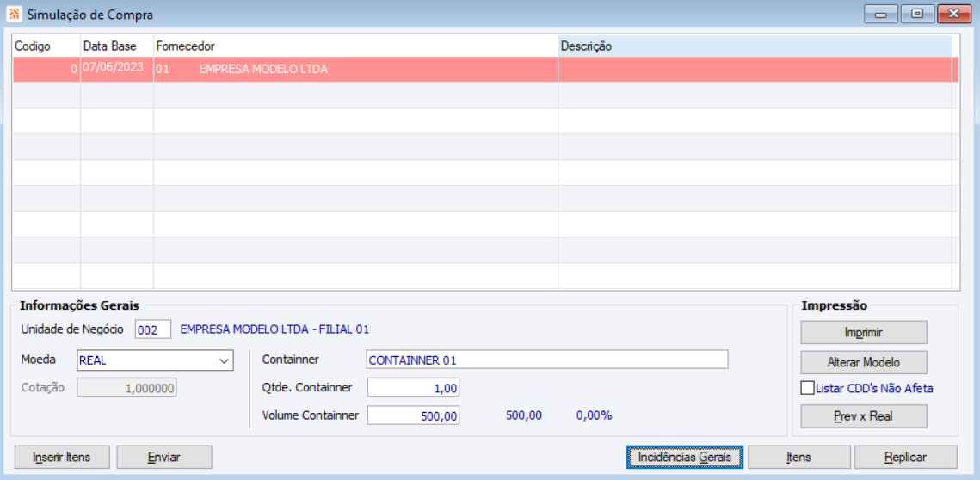The height and width of the screenshot is (480, 980).
Task: Click supplier code 01 in the row
Action: pos(163,70)
